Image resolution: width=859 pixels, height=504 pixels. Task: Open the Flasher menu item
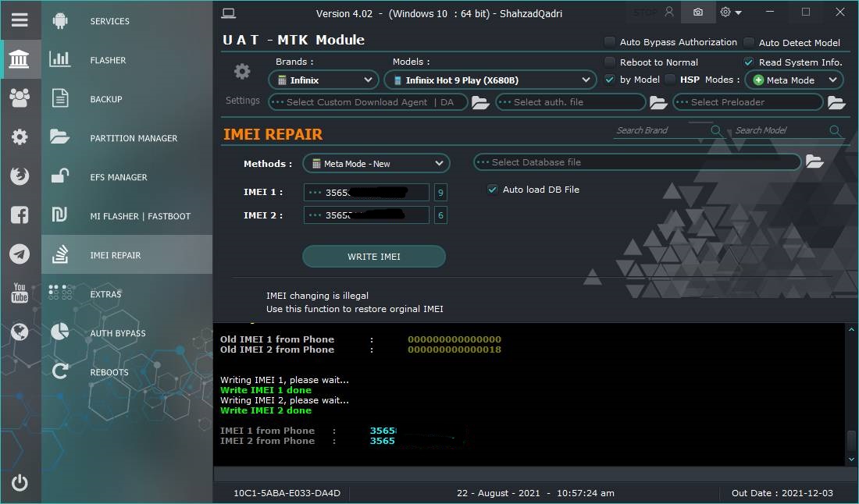[127, 59]
